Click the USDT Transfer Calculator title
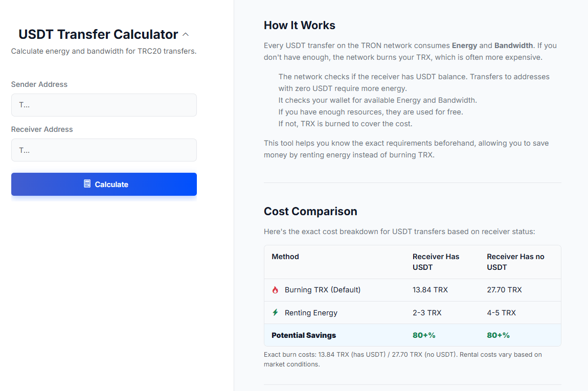 (x=98, y=34)
